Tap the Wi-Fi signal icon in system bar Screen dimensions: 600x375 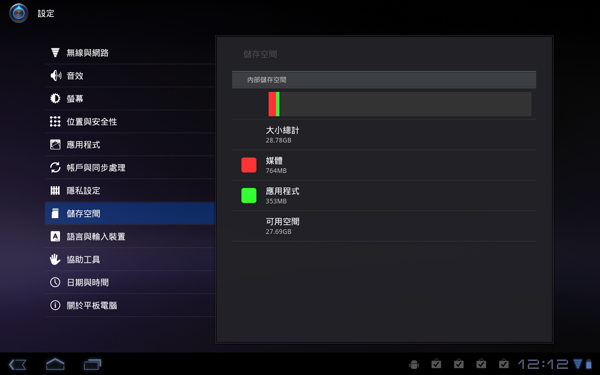tap(578, 364)
